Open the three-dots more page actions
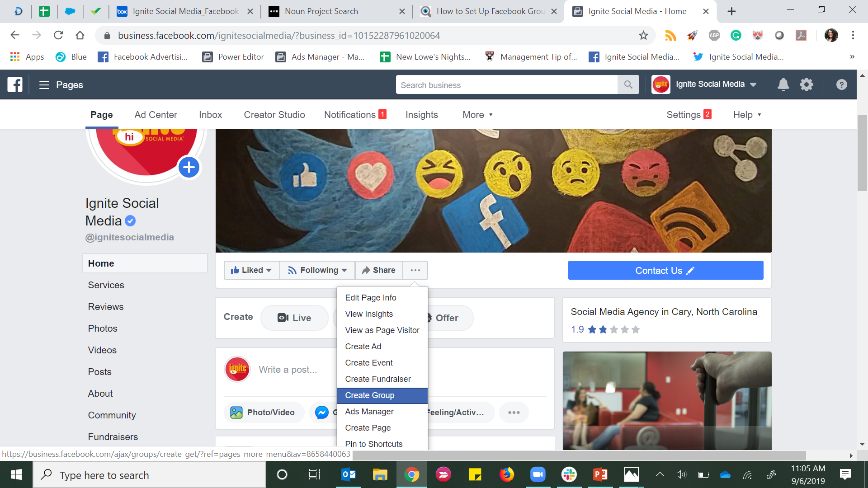 coord(415,270)
